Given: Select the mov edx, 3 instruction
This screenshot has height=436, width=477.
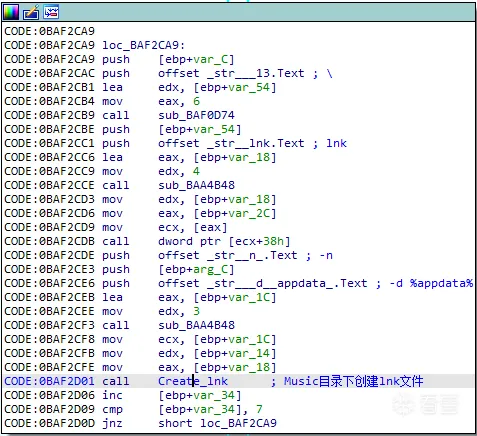Looking at the screenshot, I should point(151,311).
